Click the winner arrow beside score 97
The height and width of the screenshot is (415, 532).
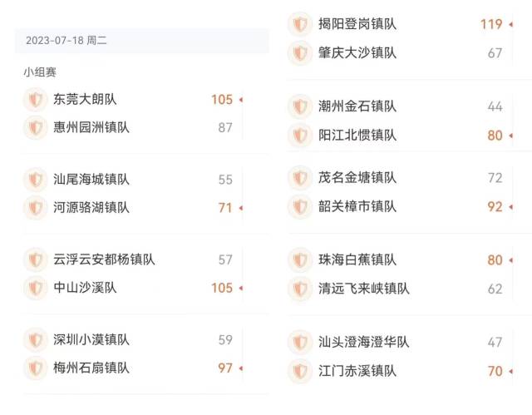point(241,368)
